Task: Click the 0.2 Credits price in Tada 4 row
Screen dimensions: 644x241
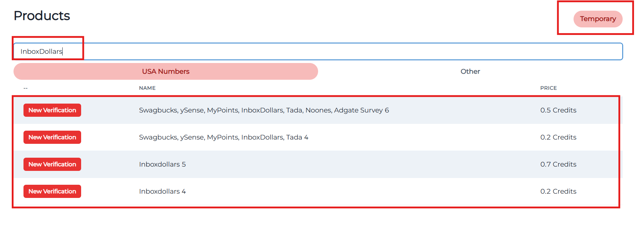Action: pos(558,137)
